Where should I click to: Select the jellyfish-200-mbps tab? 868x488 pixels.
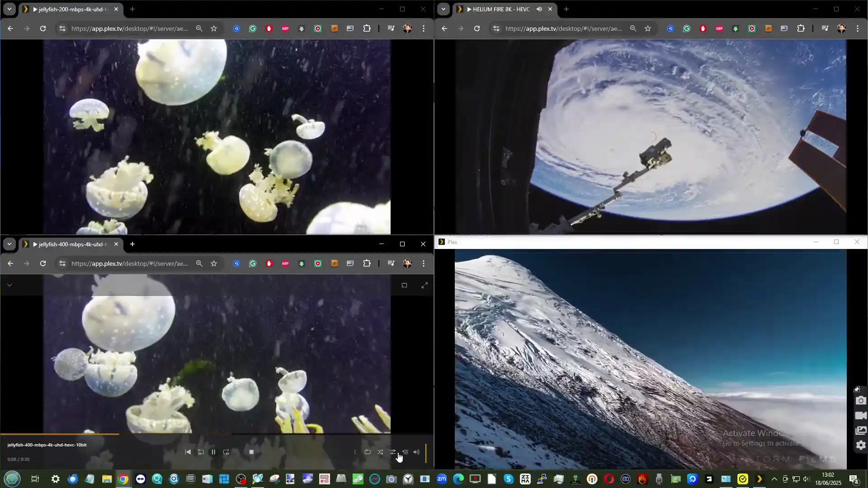click(x=71, y=9)
